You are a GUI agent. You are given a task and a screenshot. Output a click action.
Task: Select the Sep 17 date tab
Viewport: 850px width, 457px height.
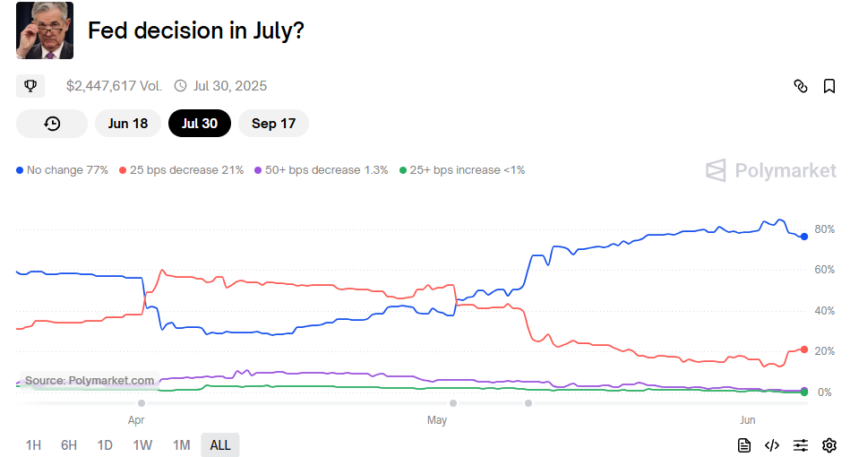pyautogui.click(x=273, y=124)
